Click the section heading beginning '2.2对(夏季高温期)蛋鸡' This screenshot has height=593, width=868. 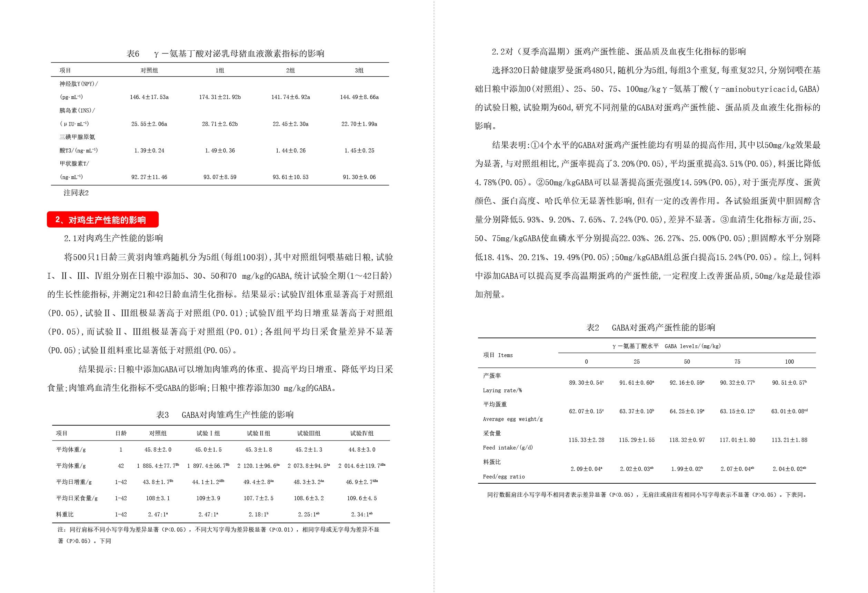pyautogui.click(x=619, y=51)
